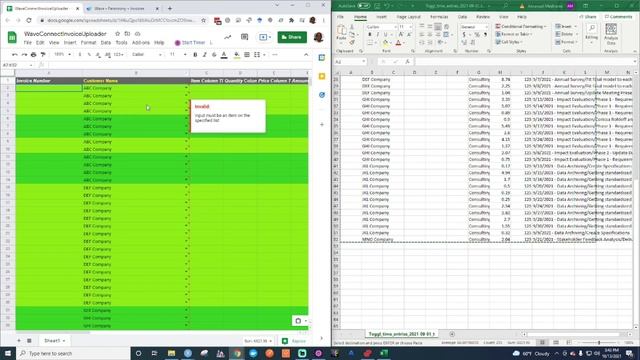Click Undo in Google Sheets toolbar
This screenshot has height=360, width=640.
click(x=15, y=55)
